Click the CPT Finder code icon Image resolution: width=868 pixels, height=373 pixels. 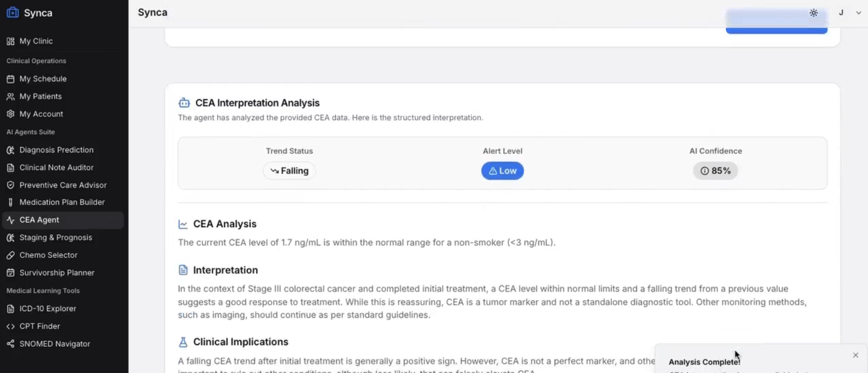[11, 326]
